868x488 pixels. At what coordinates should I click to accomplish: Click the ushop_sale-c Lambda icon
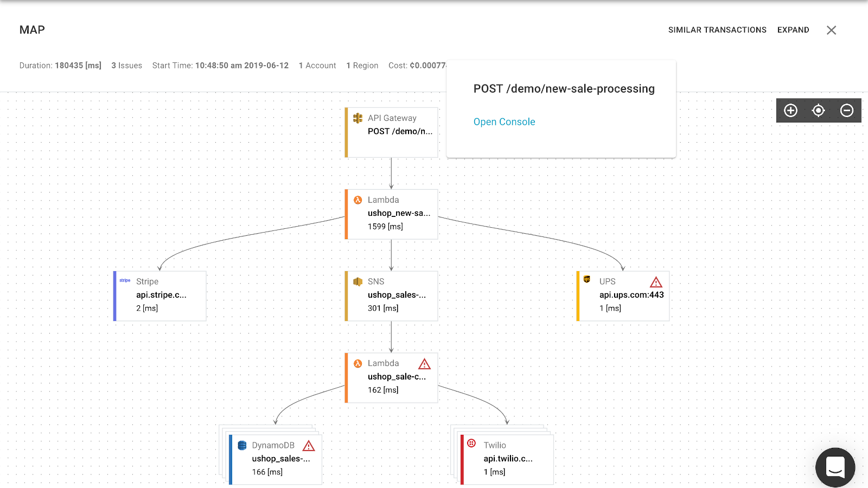[358, 364]
